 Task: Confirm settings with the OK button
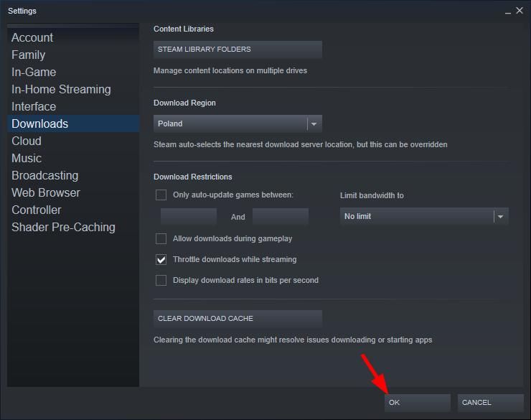[417, 402]
